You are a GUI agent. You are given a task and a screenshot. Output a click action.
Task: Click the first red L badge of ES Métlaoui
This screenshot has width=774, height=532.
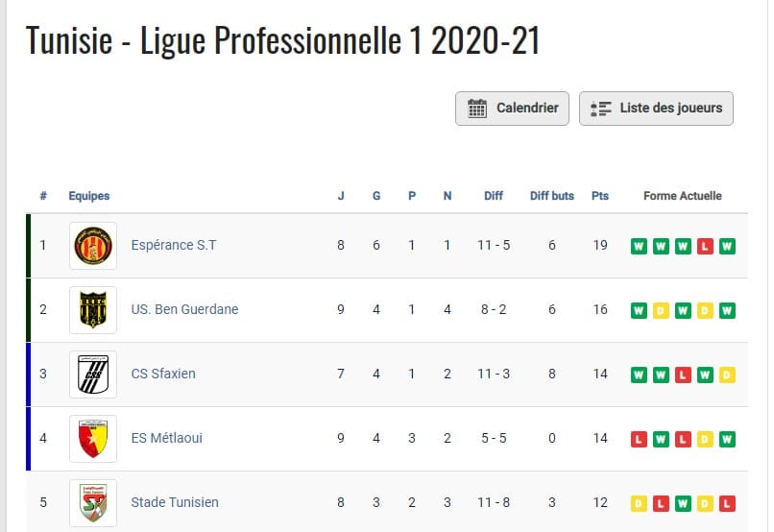tap(639, 439)
